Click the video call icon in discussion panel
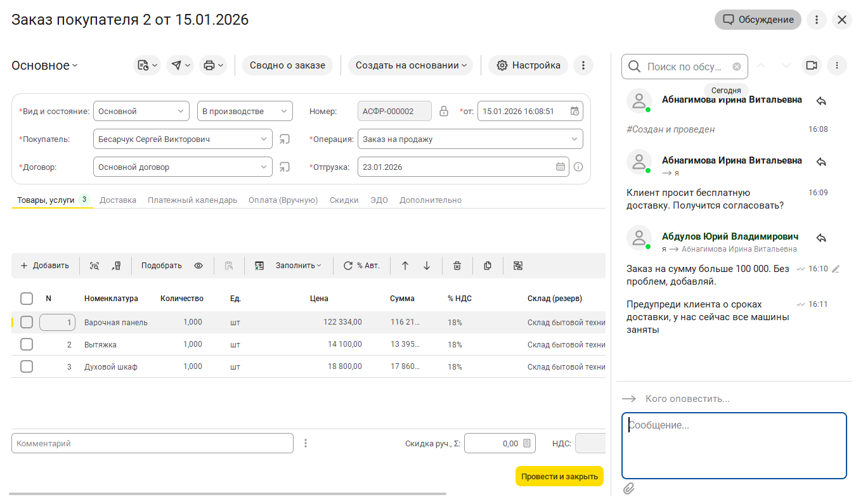This screenshot has height=504, width=863. pos(810,65)
